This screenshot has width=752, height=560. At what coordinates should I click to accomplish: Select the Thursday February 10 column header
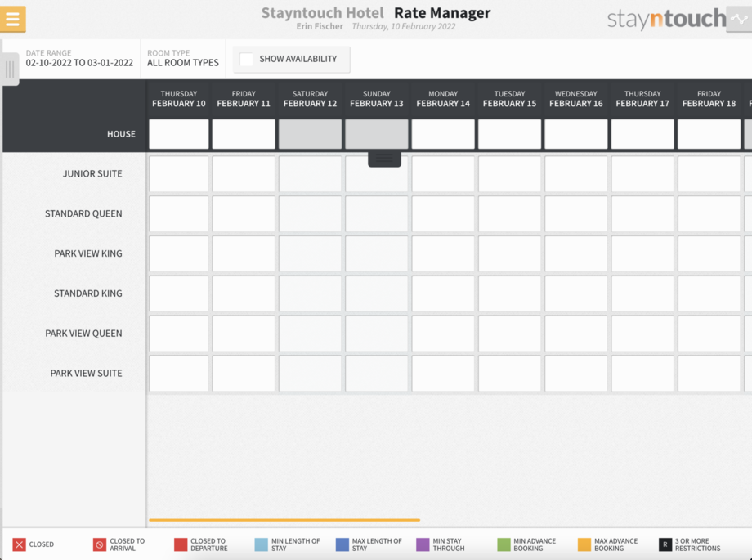[x=179, y=99]
